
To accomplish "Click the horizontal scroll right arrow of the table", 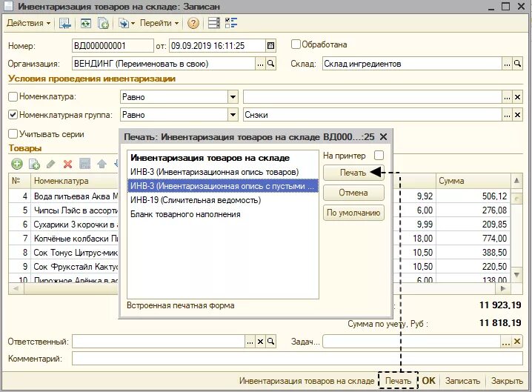I will tap(504, 288).
